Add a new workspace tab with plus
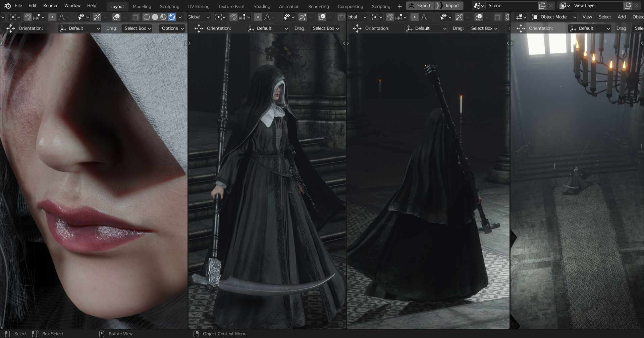The image size is (644, 338). pos(399,6)
